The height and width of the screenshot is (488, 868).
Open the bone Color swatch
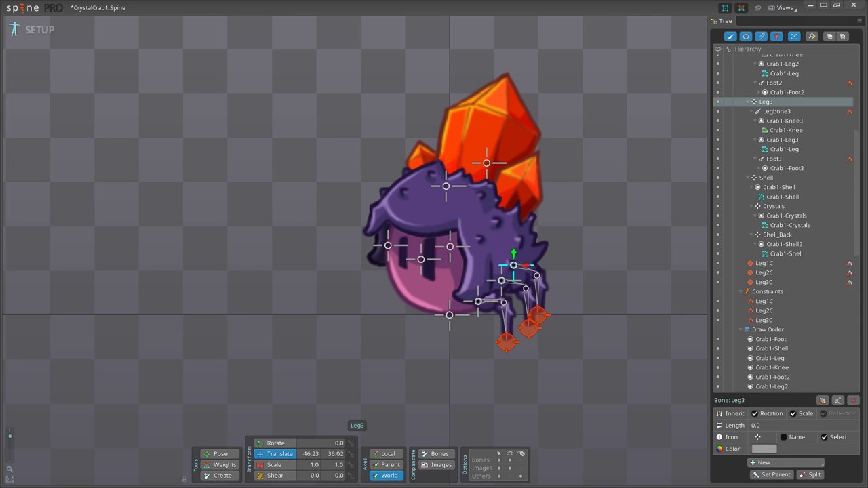pyautogui.click(x=764, y=449)
